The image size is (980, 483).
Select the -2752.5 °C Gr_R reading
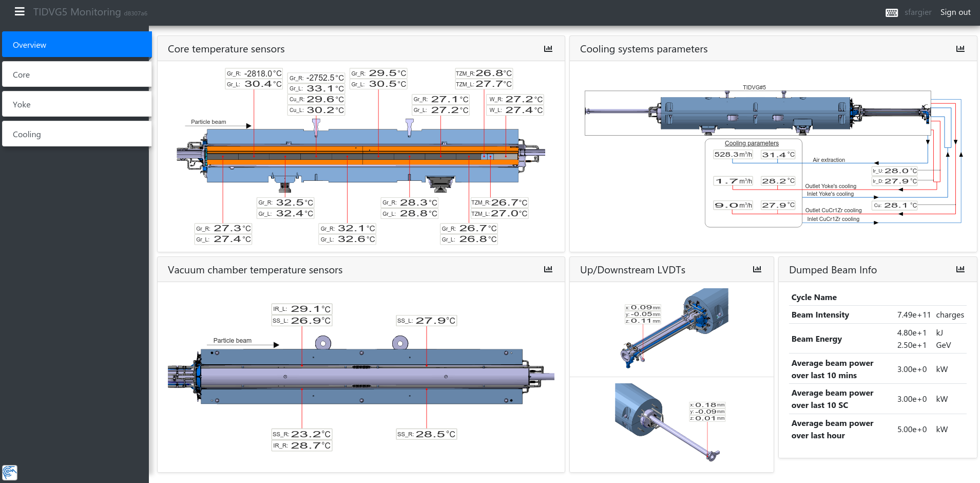tap(316, 78)
